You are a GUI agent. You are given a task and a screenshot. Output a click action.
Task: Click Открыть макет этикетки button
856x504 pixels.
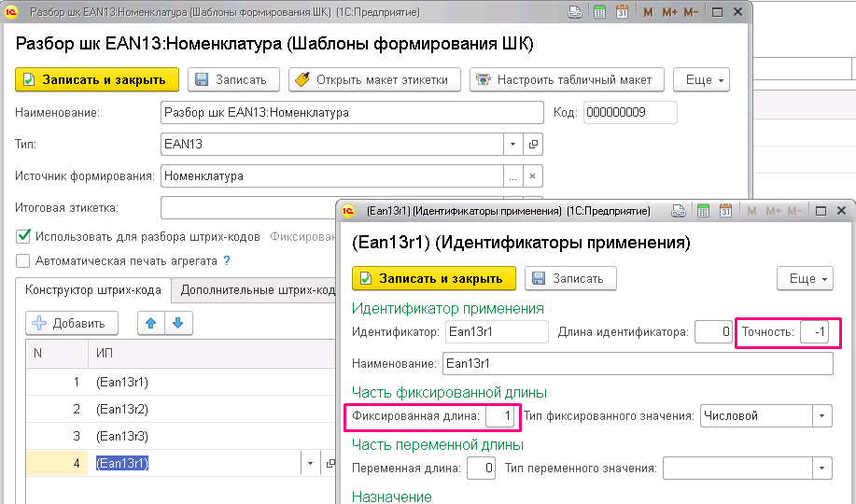click(x=374, y=79)
